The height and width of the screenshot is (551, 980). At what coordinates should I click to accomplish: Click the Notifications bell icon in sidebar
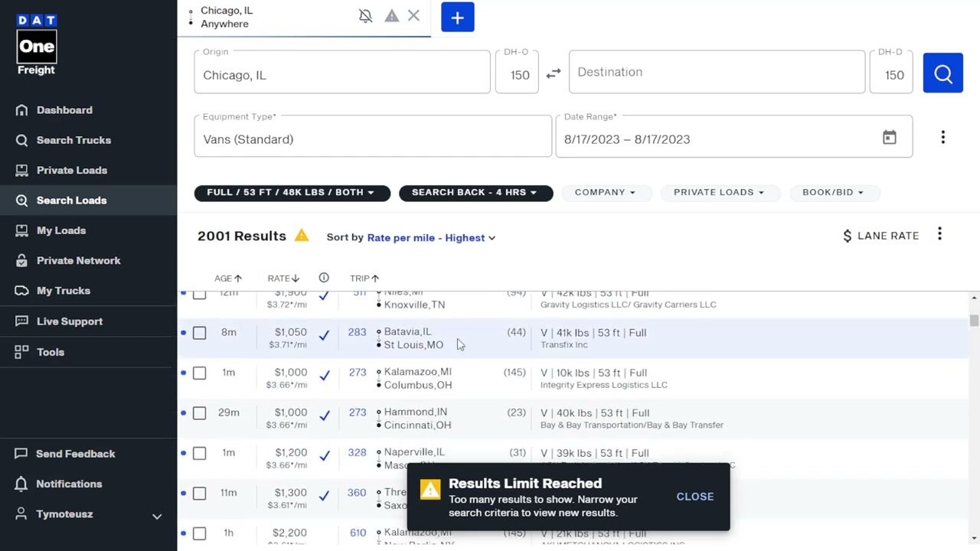point(21,484)
